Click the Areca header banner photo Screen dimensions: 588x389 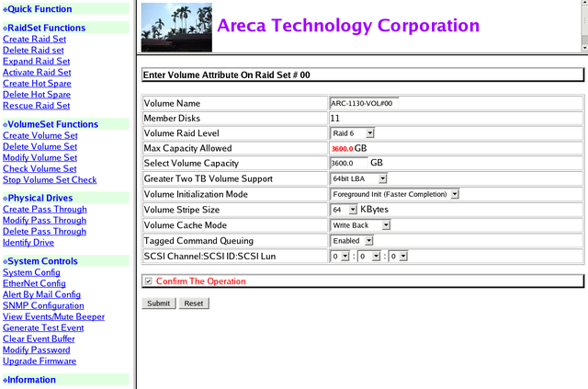[x=176, y=29]
